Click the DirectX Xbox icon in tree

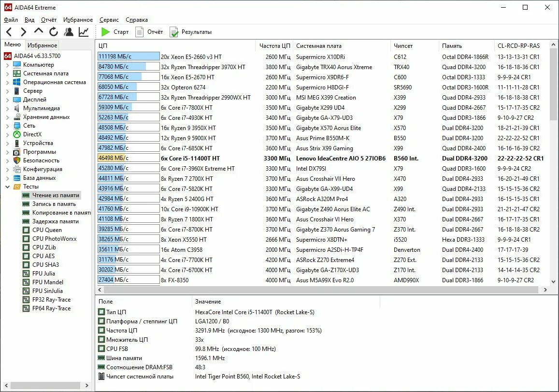(17, 134)
